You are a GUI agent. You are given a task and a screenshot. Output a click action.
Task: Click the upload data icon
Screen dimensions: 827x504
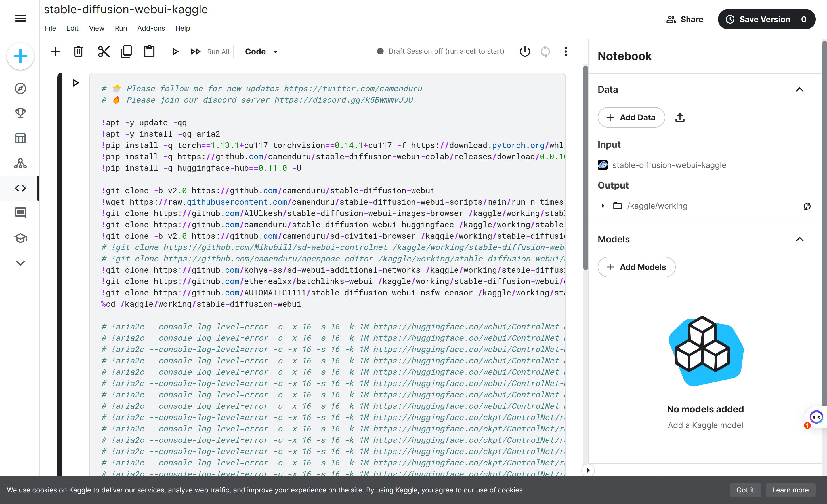(680, 117)
